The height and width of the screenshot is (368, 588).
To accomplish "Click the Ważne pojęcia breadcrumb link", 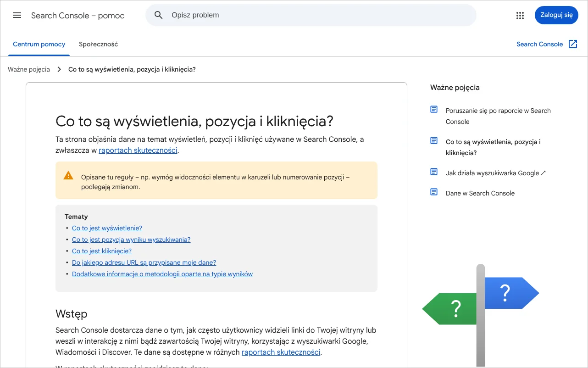I will coord(29,70).
